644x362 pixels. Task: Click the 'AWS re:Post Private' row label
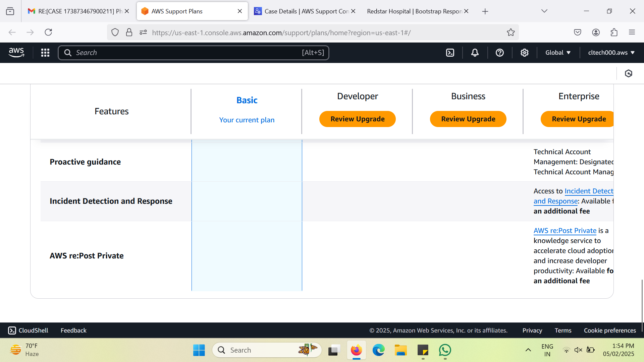87,256
